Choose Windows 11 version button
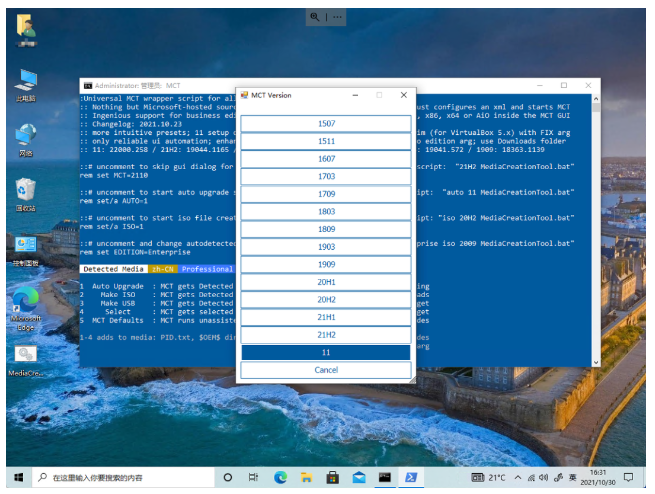 (326, 353)
